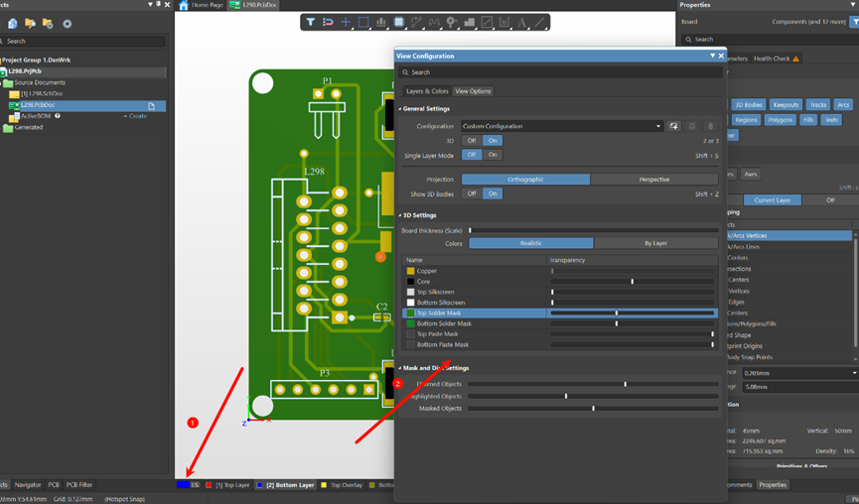Toggle the snap magnet tool in Active Bar
Image resolution: width=859 pixels, height=504 pixels.
[328, 23]
